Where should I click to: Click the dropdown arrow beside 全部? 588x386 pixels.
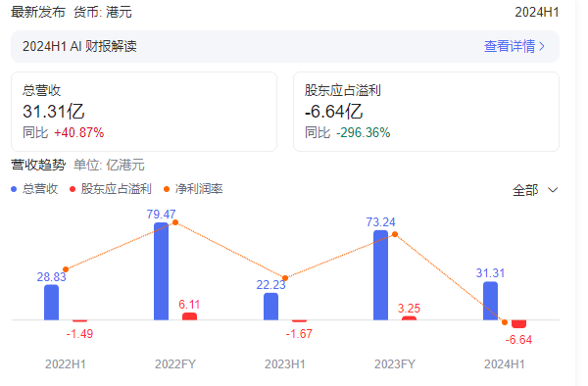553,190
